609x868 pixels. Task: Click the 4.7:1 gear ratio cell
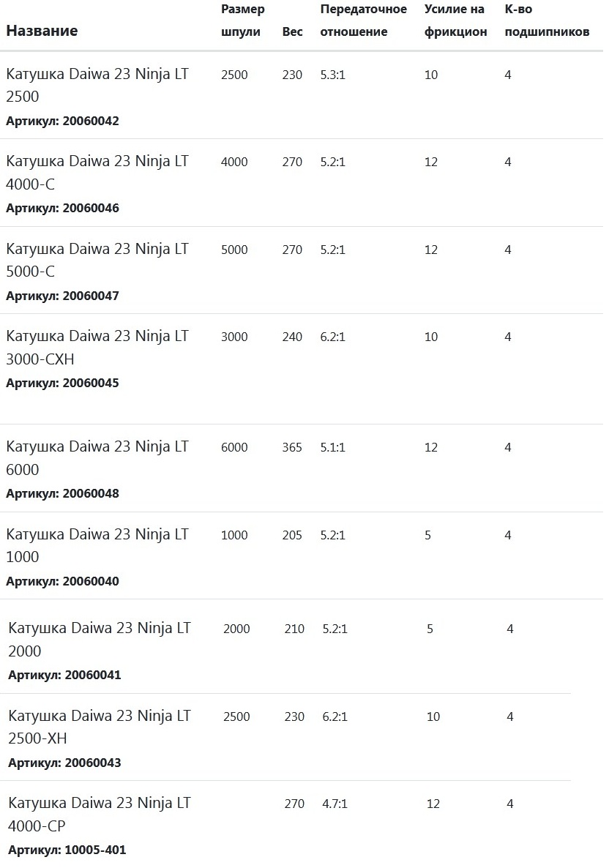335,804
